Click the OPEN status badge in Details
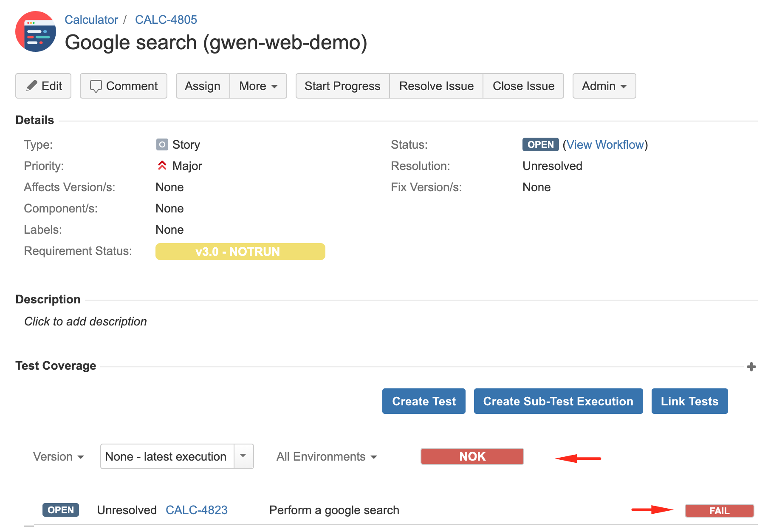Viewport: 768px width, 532px height. point(540,144)
